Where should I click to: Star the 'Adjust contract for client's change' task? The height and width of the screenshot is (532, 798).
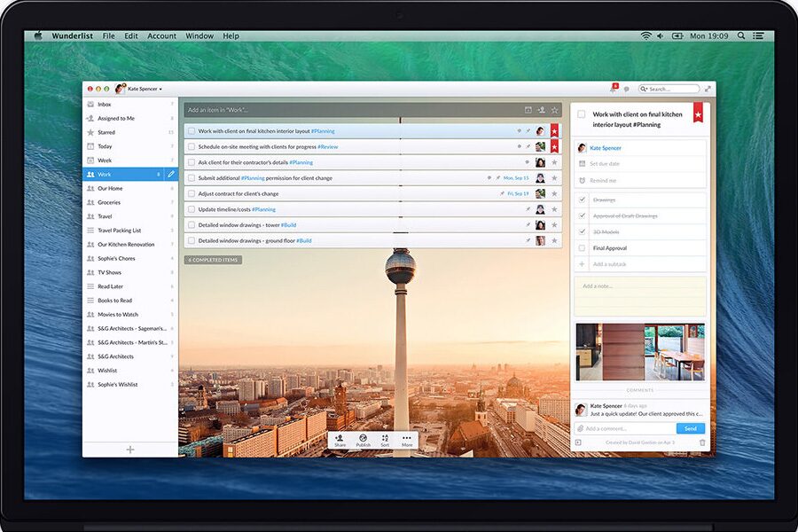click(x=554, y=193)
